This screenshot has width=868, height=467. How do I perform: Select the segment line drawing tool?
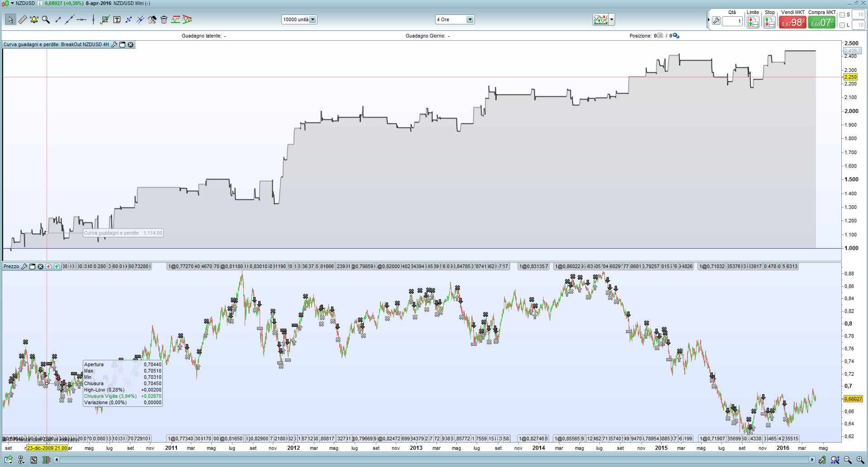click(x=58, y=19)
